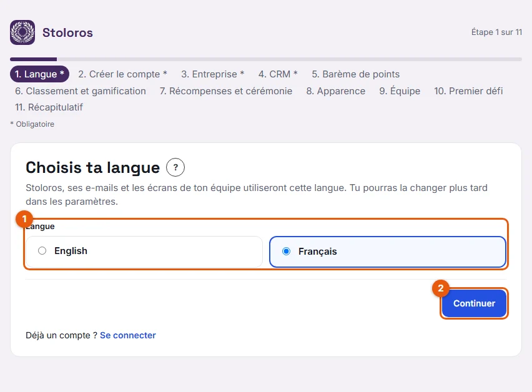Click the Choisis ta langue heading
The width and height of the screenshot is (532, 392).
coord(92,168)
